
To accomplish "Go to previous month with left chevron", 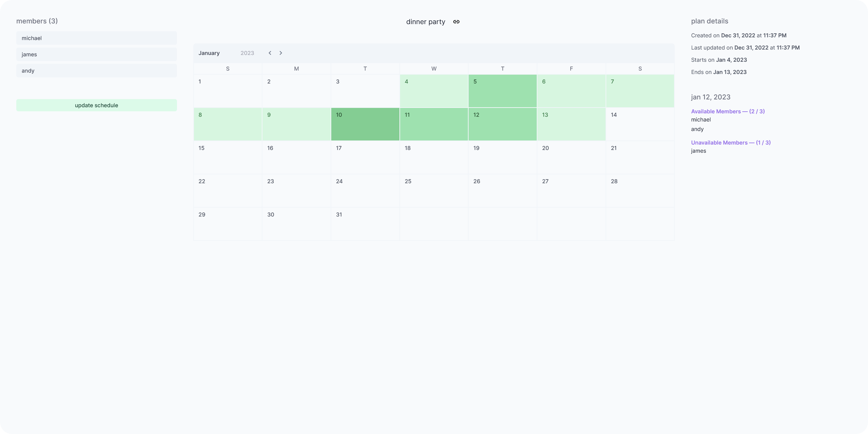I will [x=270, y=53].
